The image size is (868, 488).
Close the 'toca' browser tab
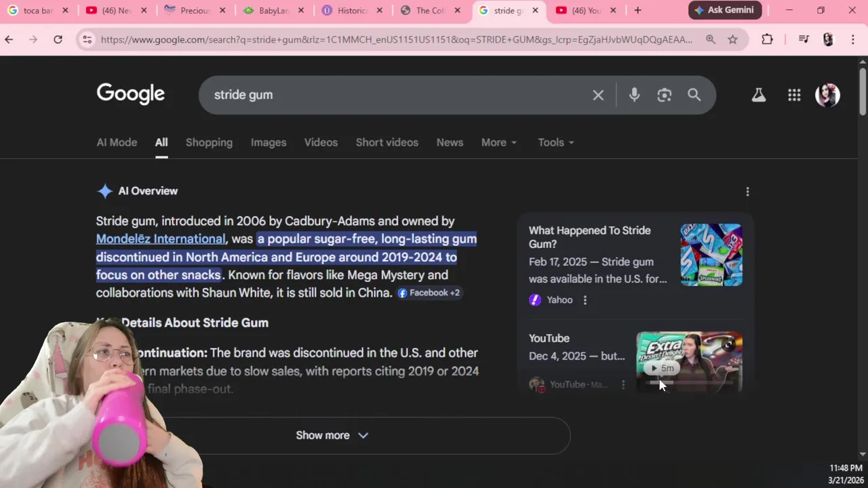click(65, 10)
